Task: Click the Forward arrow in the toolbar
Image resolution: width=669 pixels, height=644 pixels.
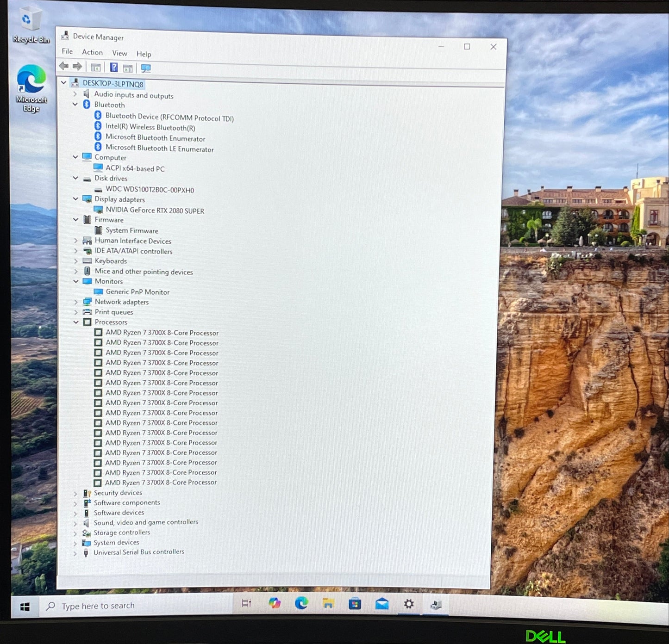Action: point(77,67)
